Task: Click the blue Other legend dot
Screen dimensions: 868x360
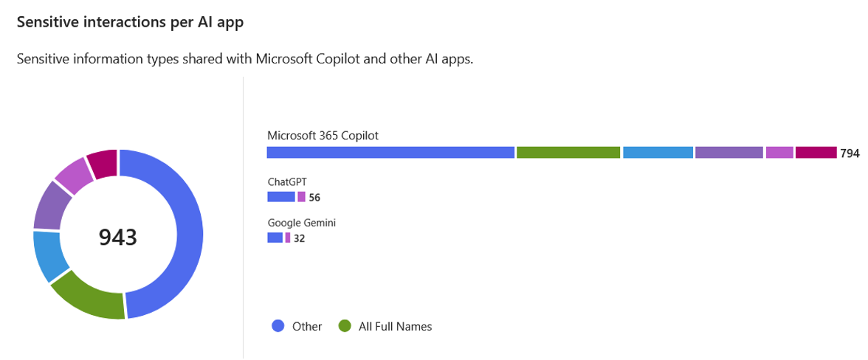Action: [x=278, y=326]
